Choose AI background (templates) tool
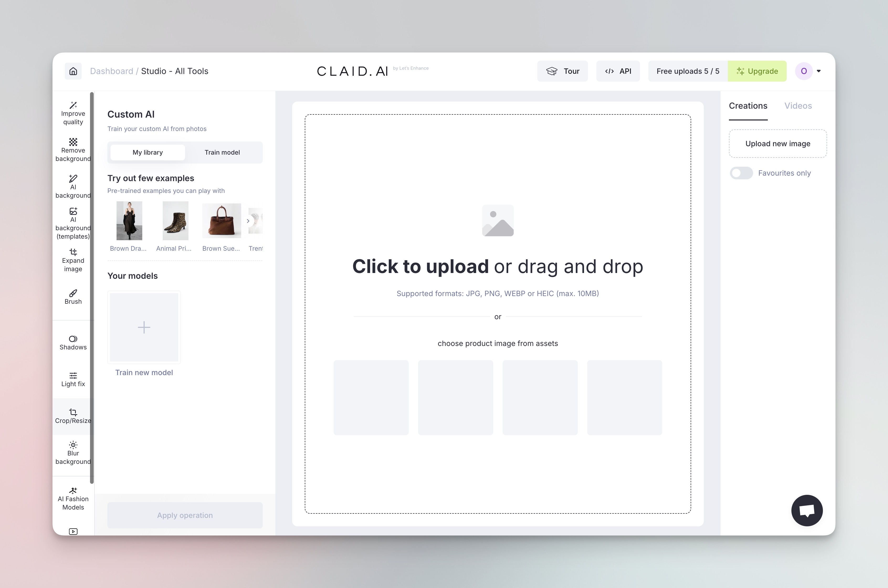This screenshot has height=588, width=888. point(73,223)
